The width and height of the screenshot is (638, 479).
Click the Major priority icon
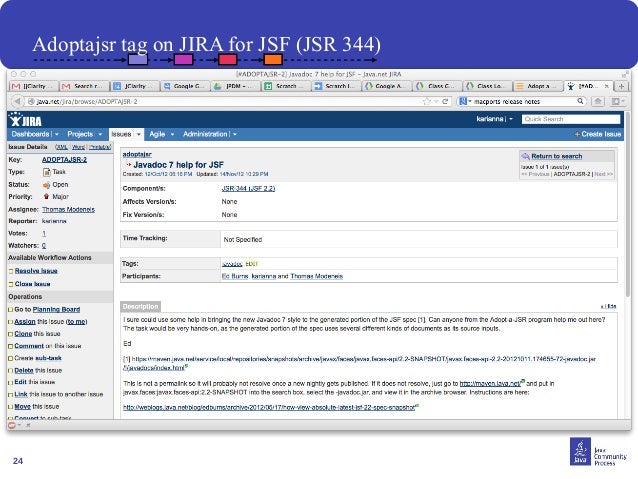pyautogui.click(x=46, y=197)
